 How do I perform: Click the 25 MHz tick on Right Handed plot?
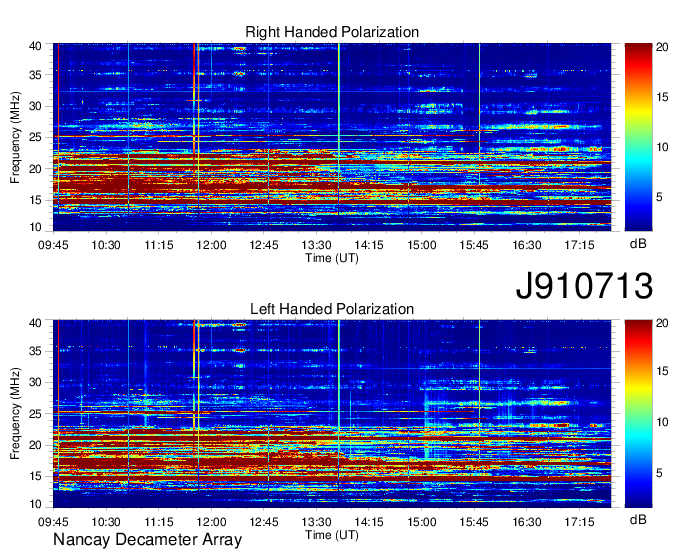coord(35,137)
